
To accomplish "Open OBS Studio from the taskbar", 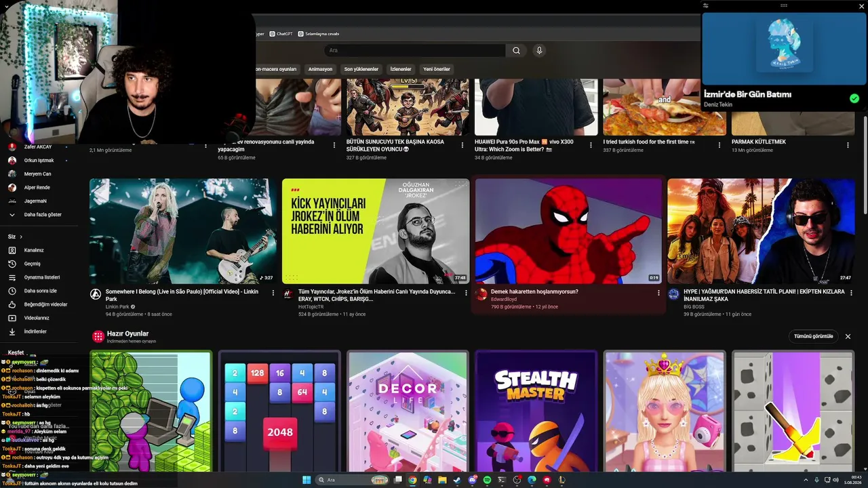I will [517, 480].
